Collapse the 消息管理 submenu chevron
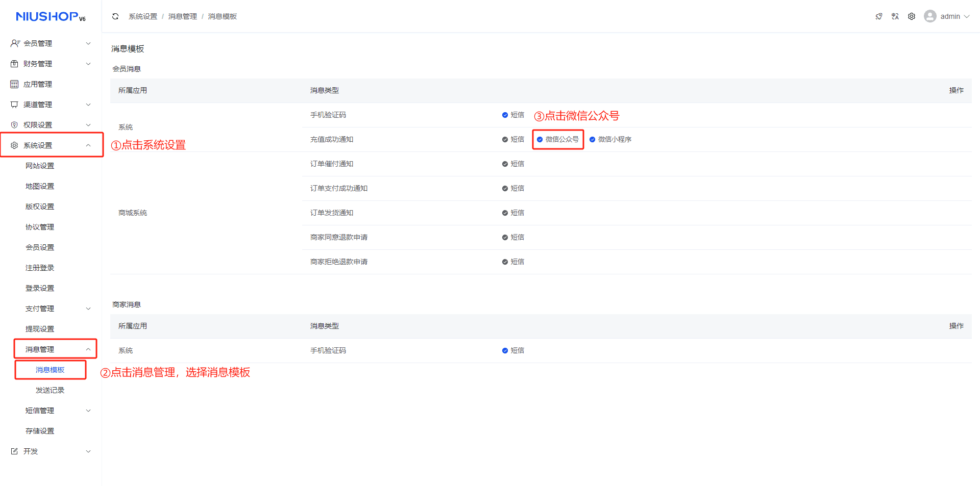The height and width of the screenshot is (486, 980). (x=88, y=349)
